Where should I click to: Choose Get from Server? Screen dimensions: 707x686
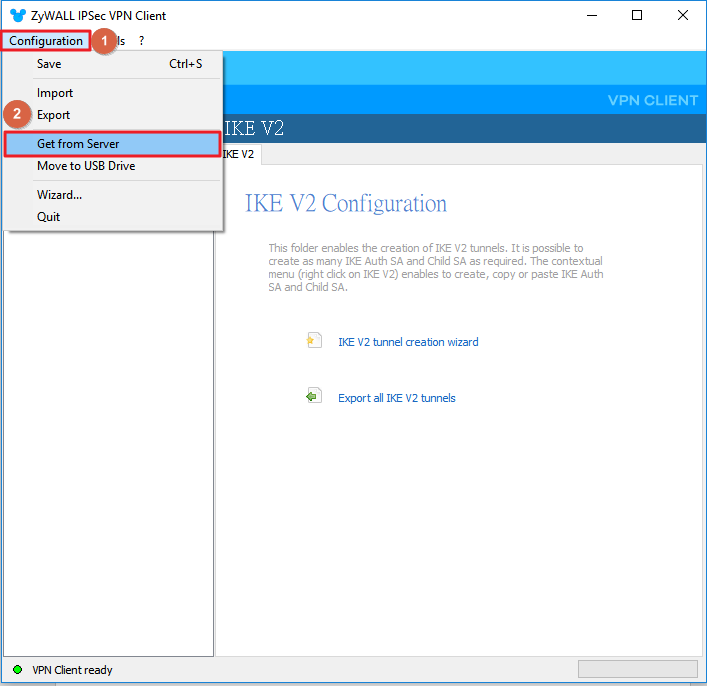(x=113, y=144)
